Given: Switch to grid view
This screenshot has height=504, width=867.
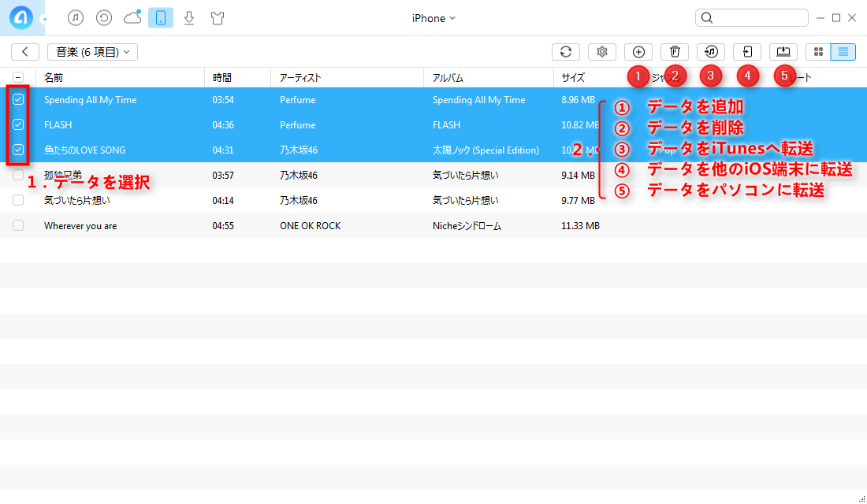Looking at the screenshot, I should coord(818,52).
